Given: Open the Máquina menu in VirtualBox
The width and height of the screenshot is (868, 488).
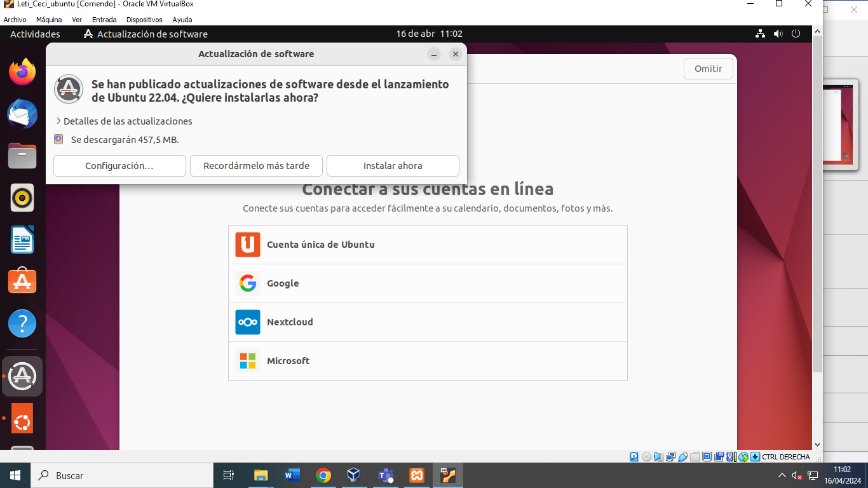Looking at the screenshot, I should click(49, 20).
